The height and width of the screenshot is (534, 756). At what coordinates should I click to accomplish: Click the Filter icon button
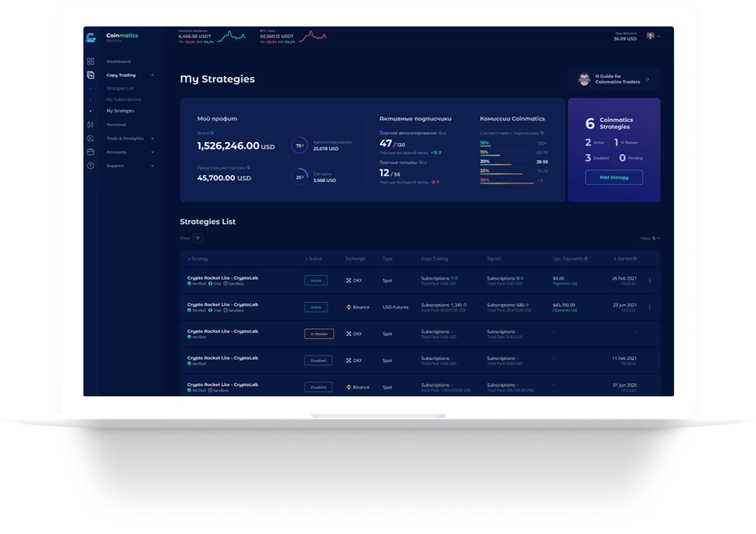tap(197, 238)
